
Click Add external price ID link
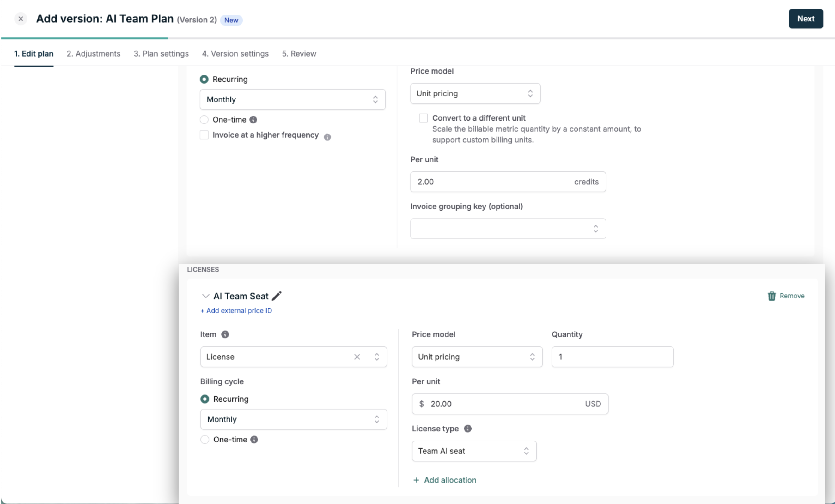point(236,311)
